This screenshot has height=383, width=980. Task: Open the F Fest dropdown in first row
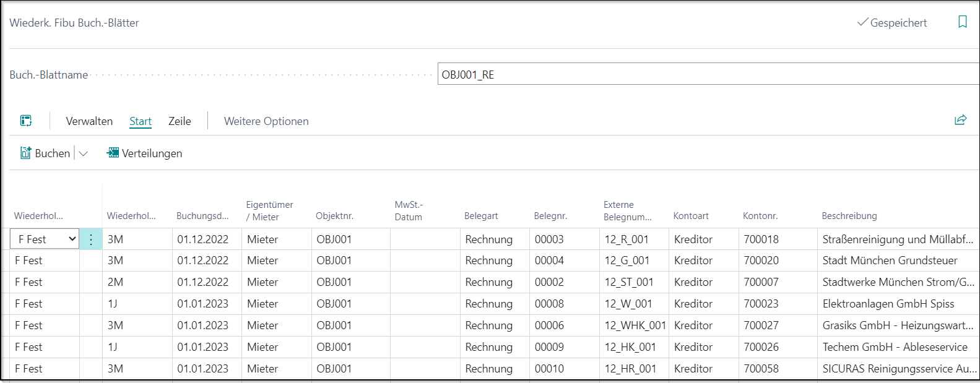click(x=72, y=239)
